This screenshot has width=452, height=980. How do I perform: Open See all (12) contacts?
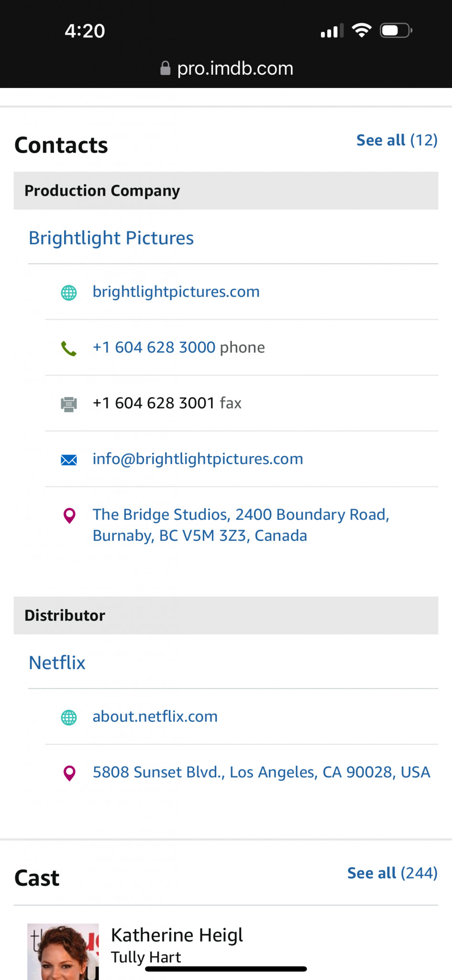click(397, 140)
